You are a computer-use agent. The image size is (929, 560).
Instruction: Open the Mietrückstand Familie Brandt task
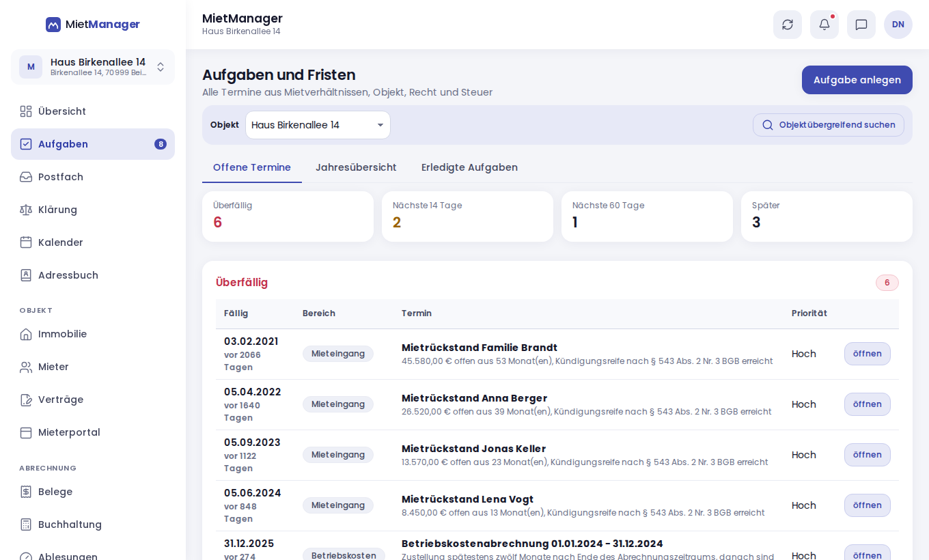[x=868, y=354]
